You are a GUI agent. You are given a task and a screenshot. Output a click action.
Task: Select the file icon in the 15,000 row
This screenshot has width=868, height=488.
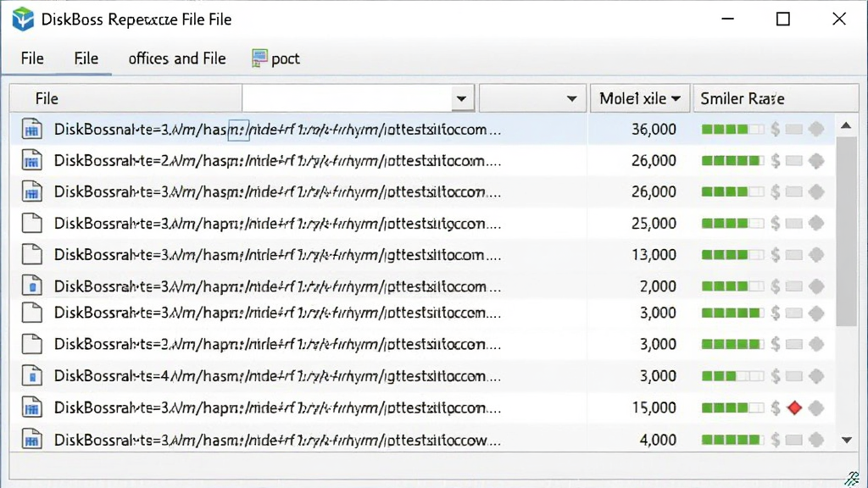pos(32,408)
